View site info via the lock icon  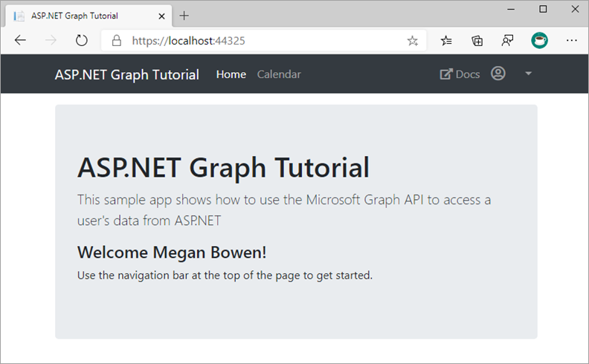(x=117, y=41)
